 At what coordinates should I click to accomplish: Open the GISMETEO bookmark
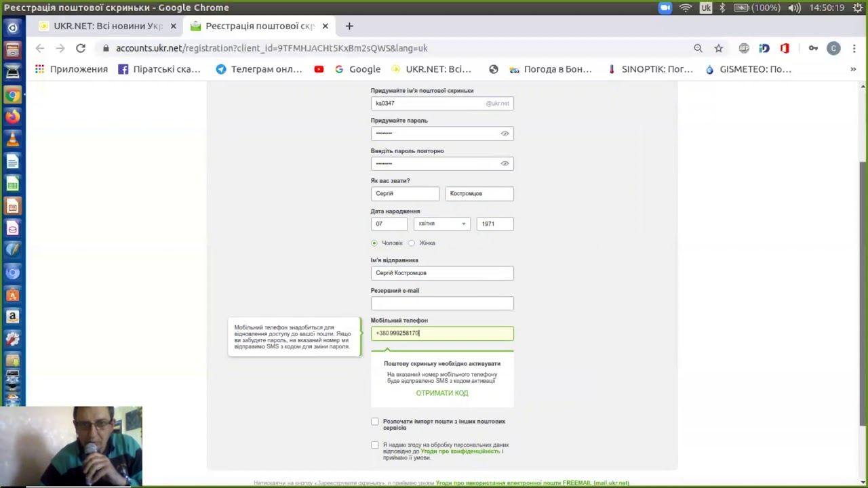pos(748,69)
